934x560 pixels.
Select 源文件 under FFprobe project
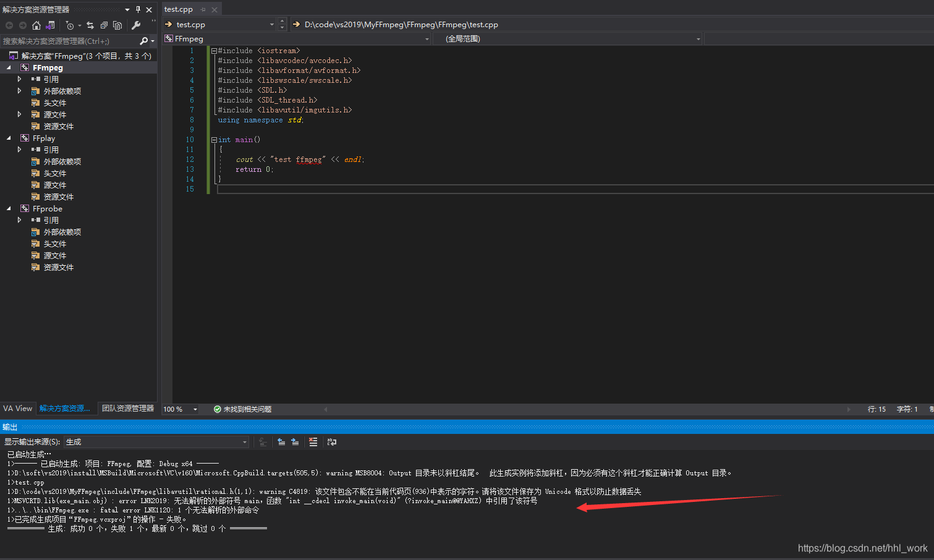pyautogui.click(x=55, y=255)
